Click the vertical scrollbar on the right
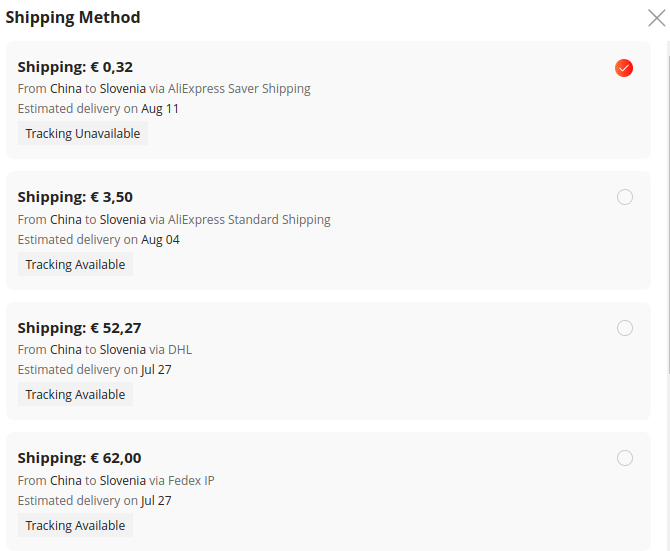The width and height of the screenshot is (670, 551). click(x=668, y=209)
